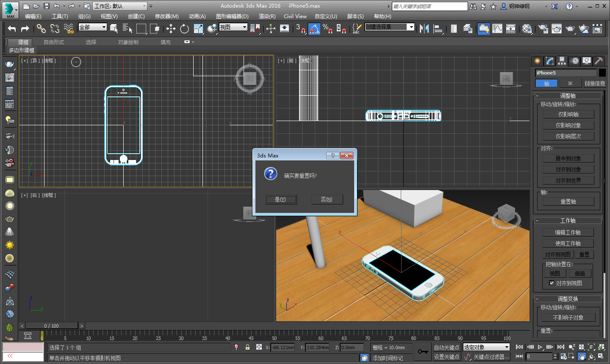Save the file with the floppy disk icon

(x=47, y=6)
